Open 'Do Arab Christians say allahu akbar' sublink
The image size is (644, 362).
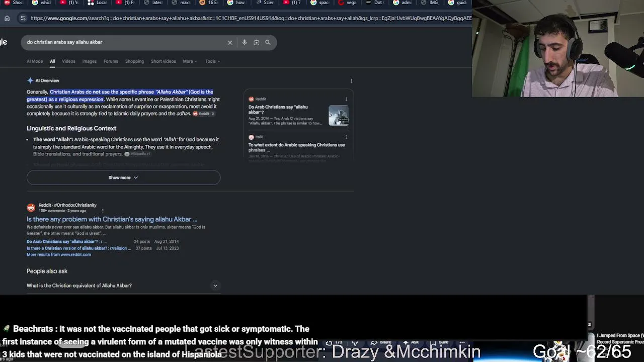click(66, 241)
